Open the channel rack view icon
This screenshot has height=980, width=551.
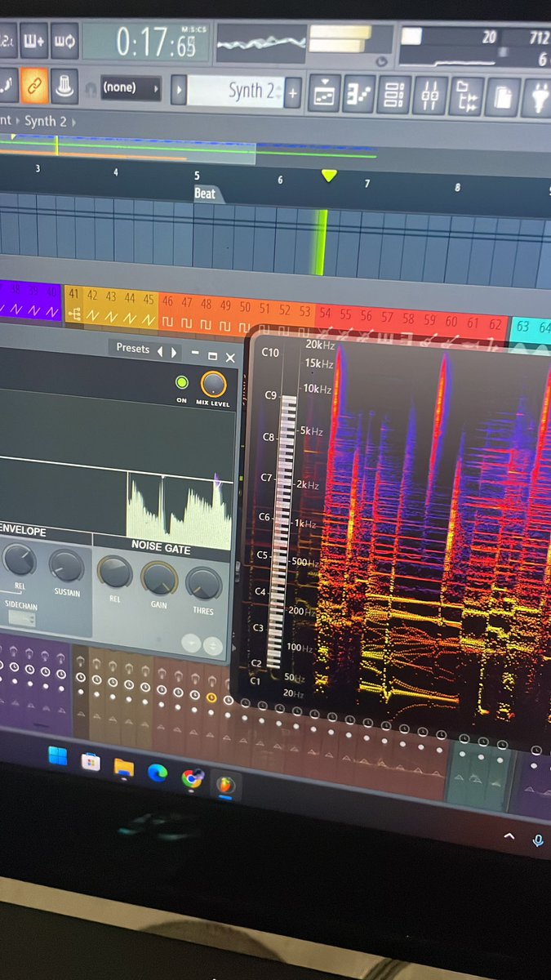coord(394,95)
